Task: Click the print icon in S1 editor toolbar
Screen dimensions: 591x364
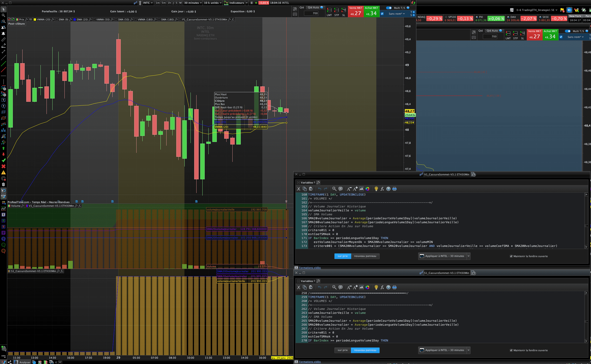Action: click(394, 287)
